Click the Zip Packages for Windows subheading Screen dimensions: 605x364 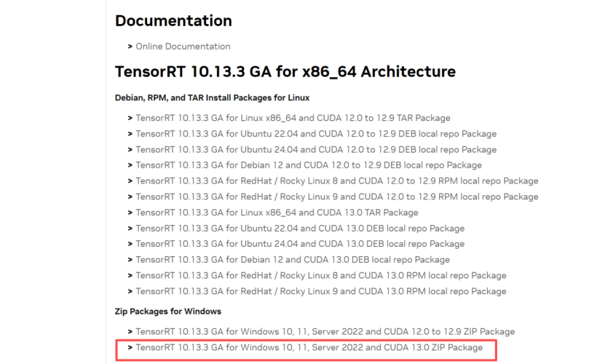[168, 312]
